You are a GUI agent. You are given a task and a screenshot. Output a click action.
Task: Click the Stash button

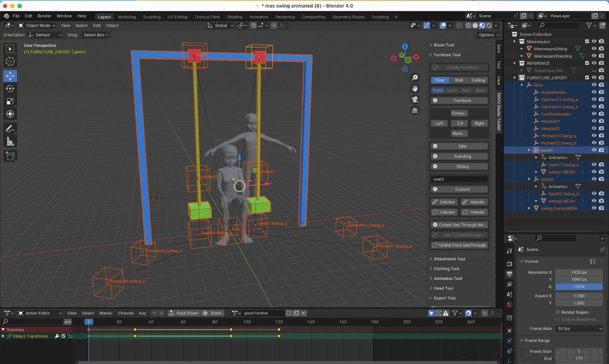(x=212, y=313)
